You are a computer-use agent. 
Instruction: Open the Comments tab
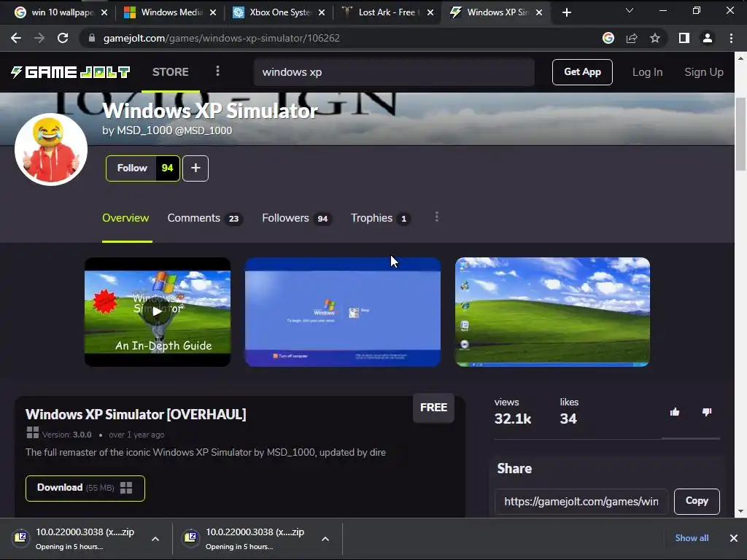click(x=205, y=218)
